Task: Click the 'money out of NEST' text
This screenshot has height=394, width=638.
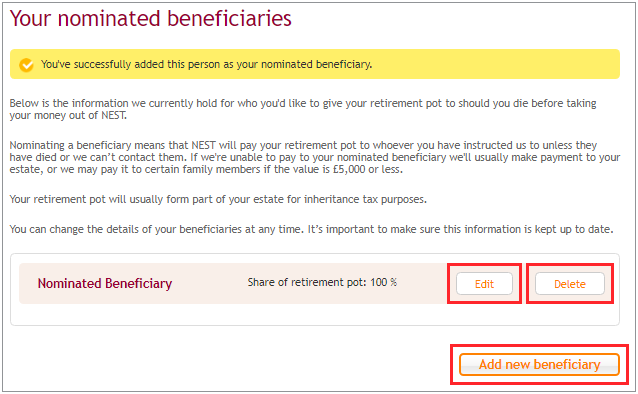Action: pos(80,116)
